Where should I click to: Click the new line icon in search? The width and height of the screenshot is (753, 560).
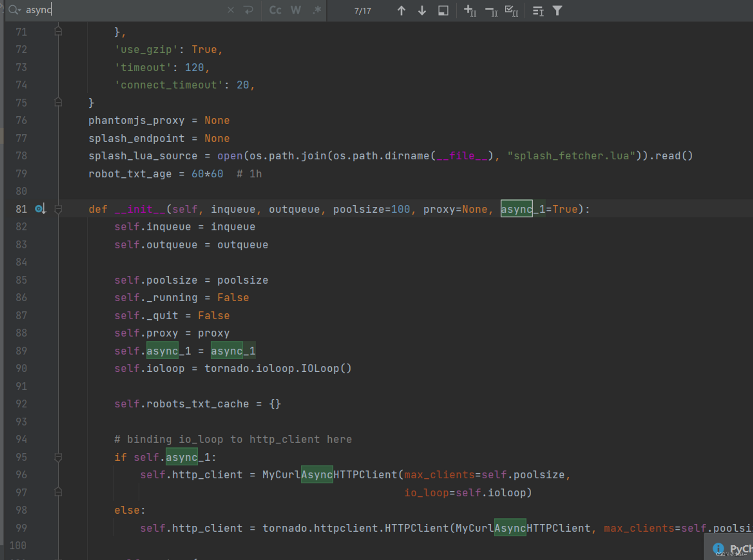pos(248,10)
